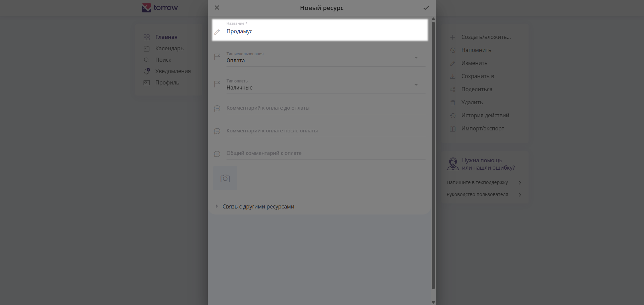Click the Календарь icon in the sidebar

click(x=147, y=49)
